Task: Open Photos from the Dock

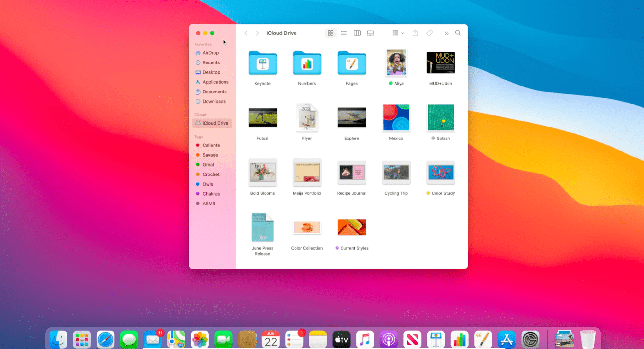Action: pyautogui.click(x=200, y=340)
